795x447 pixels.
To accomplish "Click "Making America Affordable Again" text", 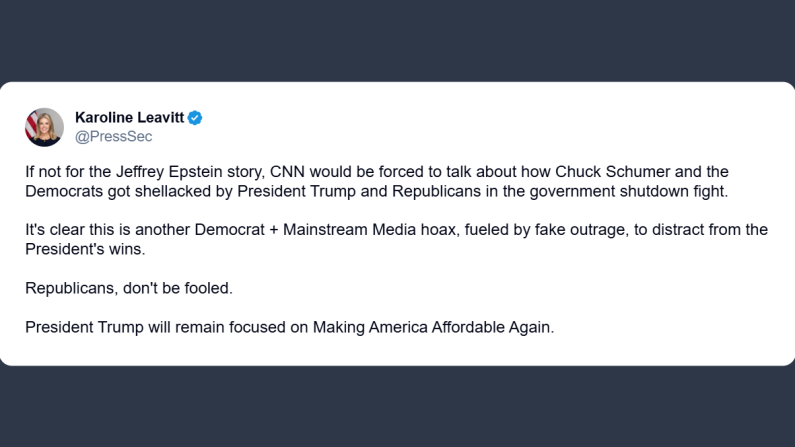I will (x=430, y=327).
